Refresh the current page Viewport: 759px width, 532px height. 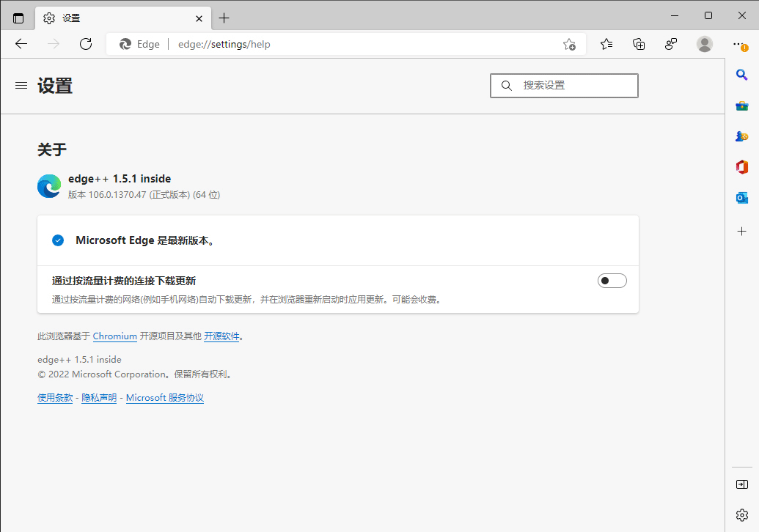(x=86, y=44)
